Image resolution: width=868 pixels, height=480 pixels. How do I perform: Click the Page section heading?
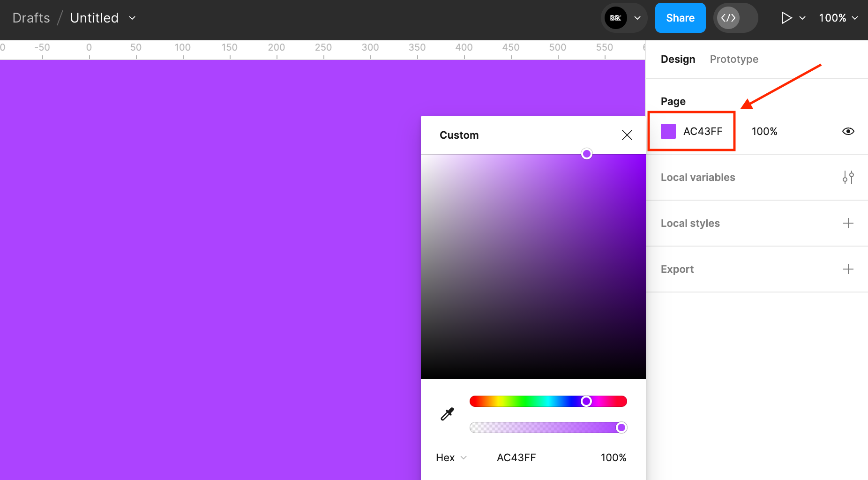[673, 101]
